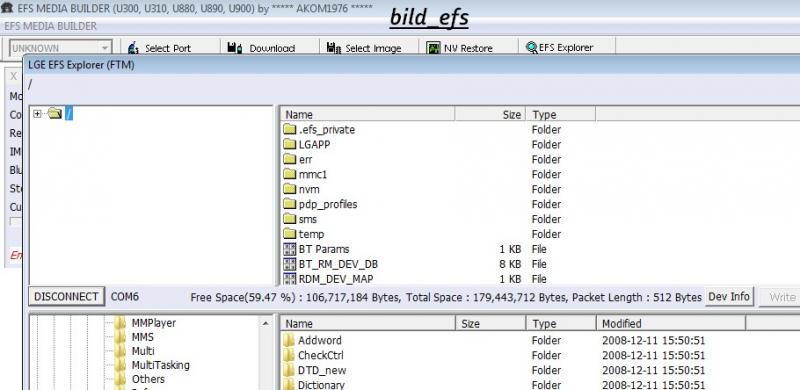The height and width of the screenshot is (390, 800).
Task: Open EFS Explorer via magnifier icon
Action: click(532, 47)
